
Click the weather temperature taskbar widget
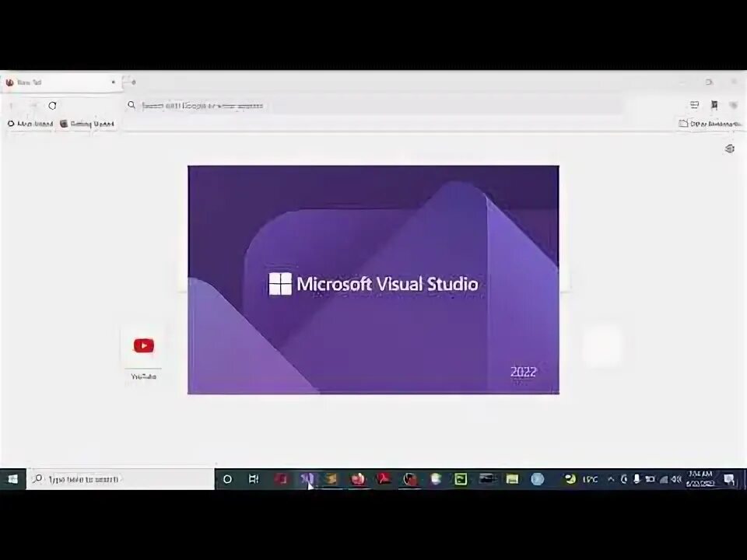[x=580, y=480]
